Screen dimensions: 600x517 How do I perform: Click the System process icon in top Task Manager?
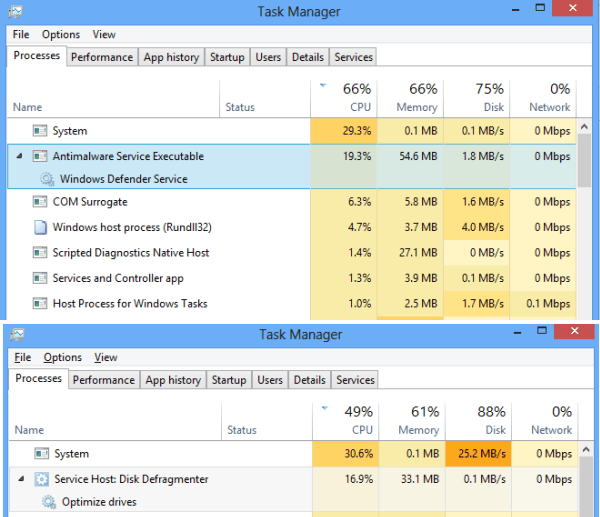[40, 131]
